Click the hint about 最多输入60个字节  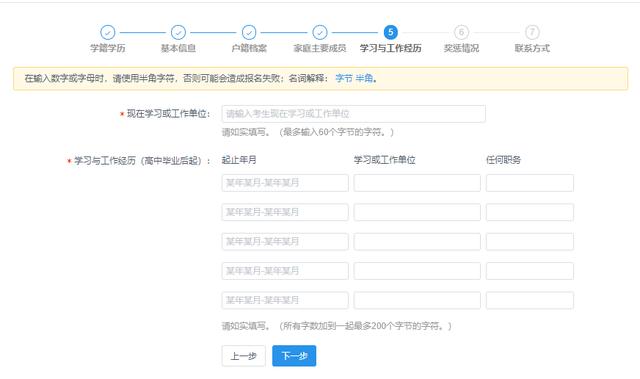[308, 132]
